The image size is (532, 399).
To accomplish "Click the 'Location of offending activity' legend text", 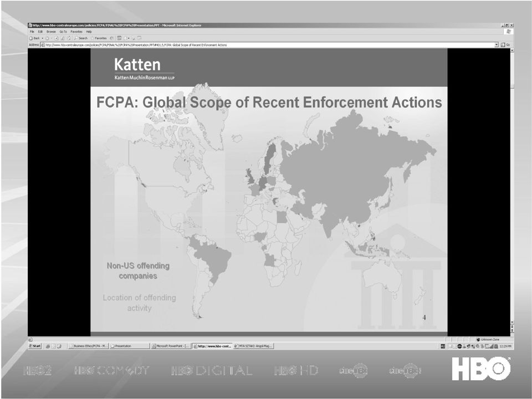I will pos(140,303).
